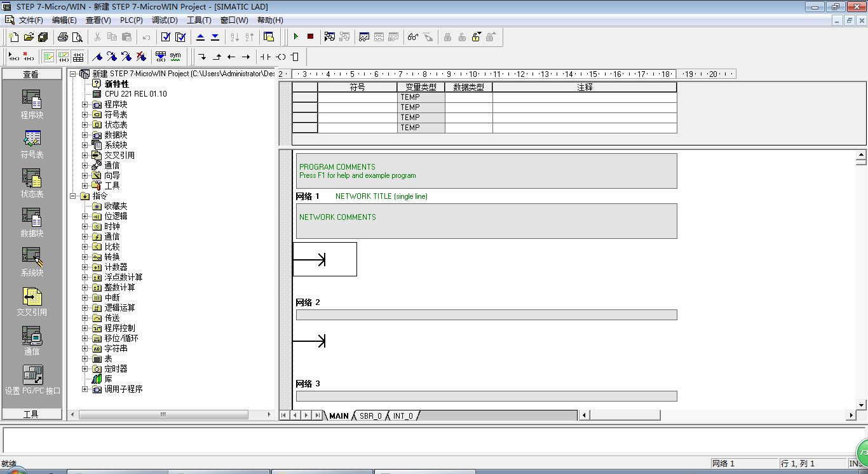
Task: Toggle a bookmark on the current network
Action: (97, 57)
